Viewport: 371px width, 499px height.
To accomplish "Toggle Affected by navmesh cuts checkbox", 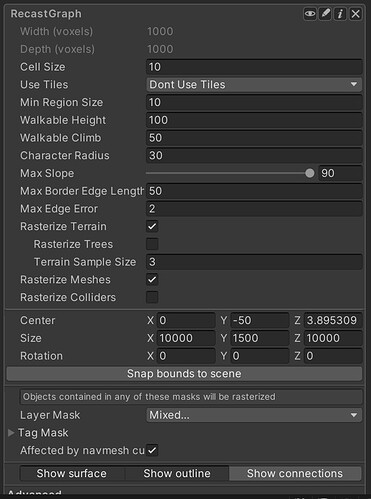I will (152, 450).
